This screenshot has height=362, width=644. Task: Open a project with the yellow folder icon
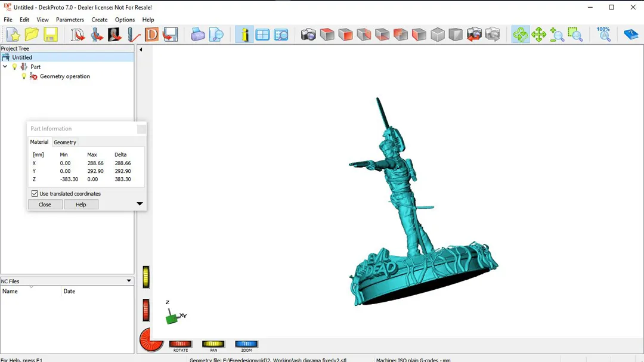click(32, 35)
